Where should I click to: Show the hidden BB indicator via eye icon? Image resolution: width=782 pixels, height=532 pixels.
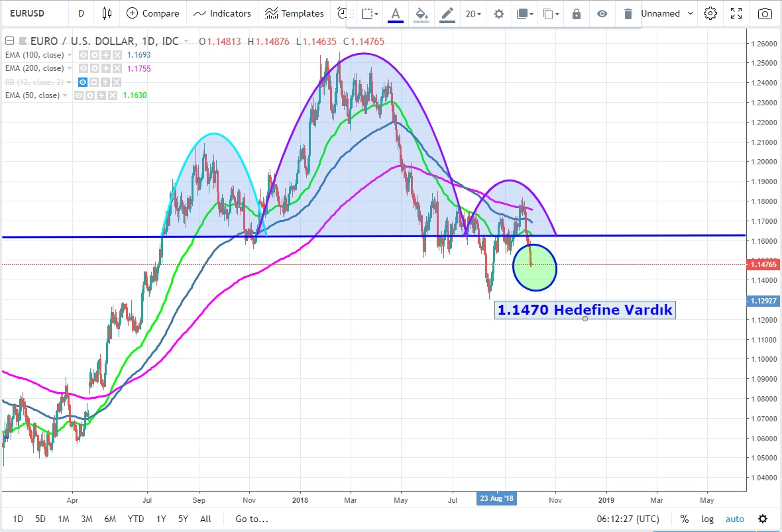tap(83, 82)
